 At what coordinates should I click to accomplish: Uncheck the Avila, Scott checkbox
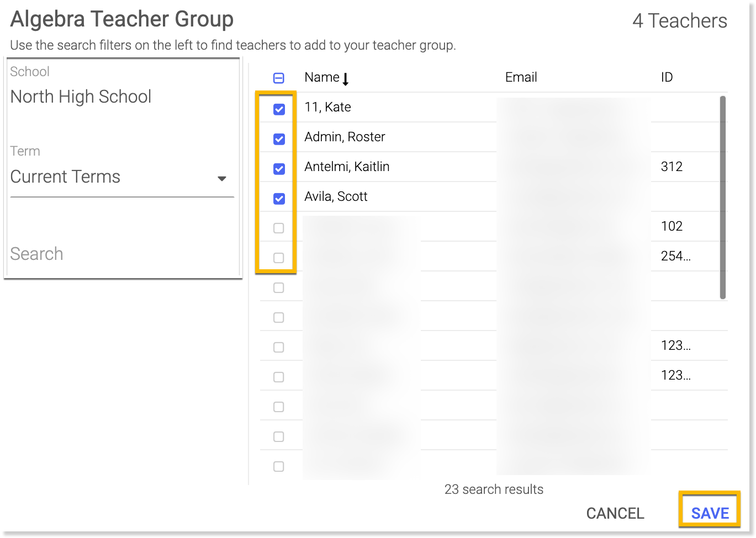tap(279, 199)
